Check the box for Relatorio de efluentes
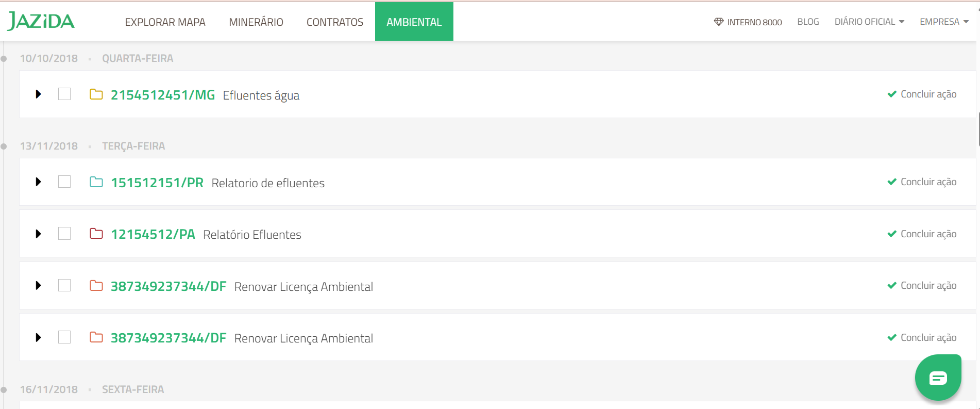The width and height of the screenshot is (980, 409). [64, 182]
